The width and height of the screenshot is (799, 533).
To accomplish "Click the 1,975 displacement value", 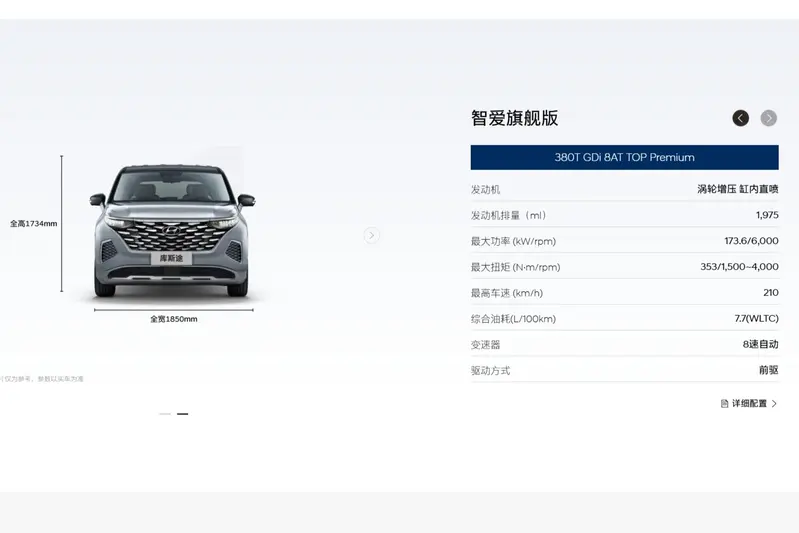I will [767, 215].
